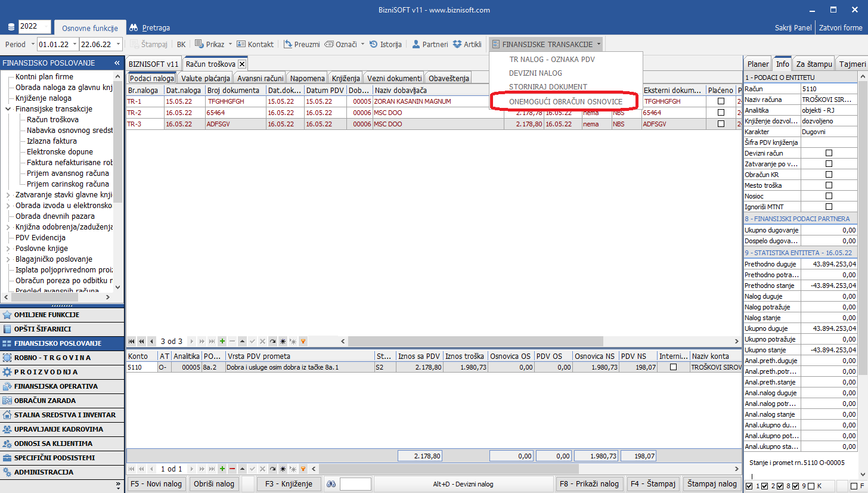Image resolution: width=868 pixels, height=493 pixels.
Task: Enable the Devizni račun checkbox
Action: coord(829,153)
